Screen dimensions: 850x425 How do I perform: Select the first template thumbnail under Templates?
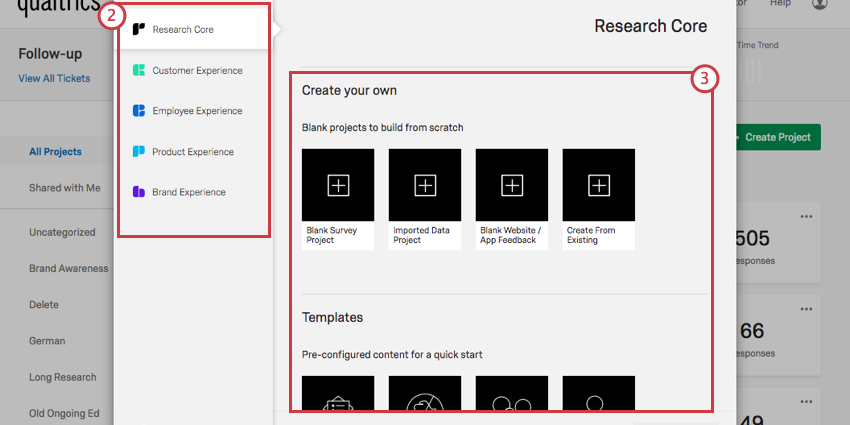tap(338, 395)
